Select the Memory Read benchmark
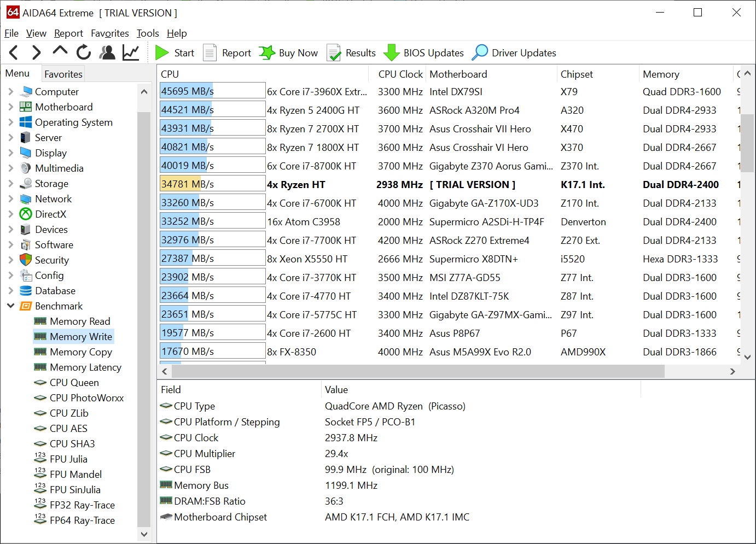This screenshot has width=756, height=544. click(80, 321)
